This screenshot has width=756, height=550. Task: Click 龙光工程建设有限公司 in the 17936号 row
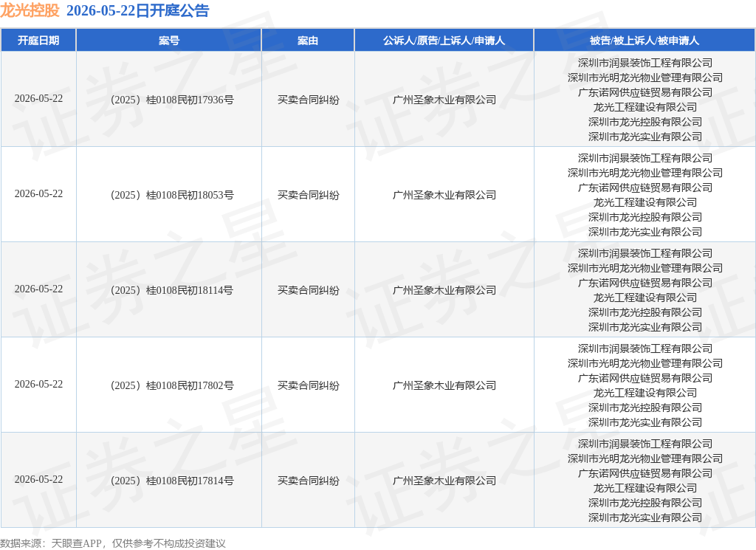tap(645, 107)
